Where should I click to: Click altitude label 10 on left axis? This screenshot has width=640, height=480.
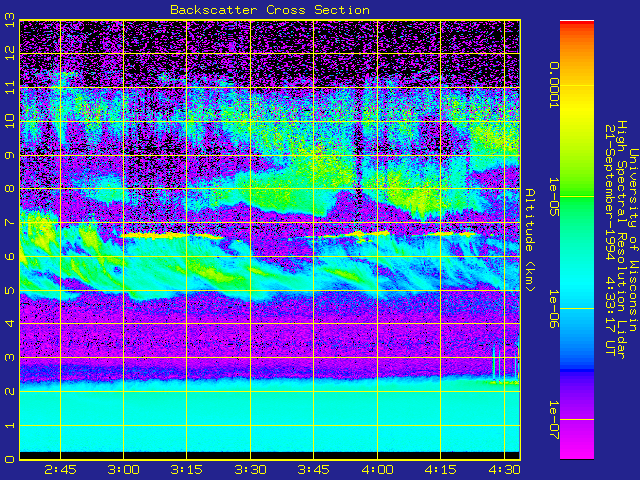(x=10, y=121)
